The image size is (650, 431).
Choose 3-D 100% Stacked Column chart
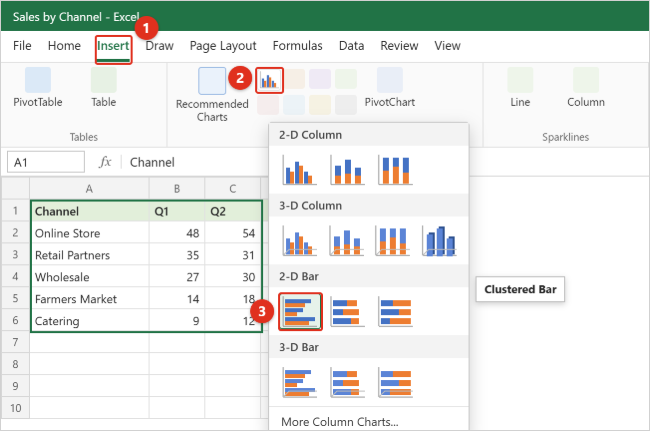pyautogui.click(x=393, y=241)
